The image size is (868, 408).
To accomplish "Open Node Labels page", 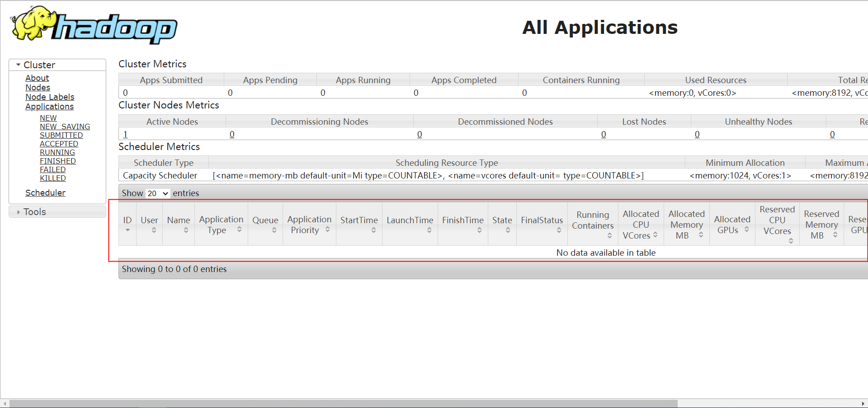I will (50, 97).
